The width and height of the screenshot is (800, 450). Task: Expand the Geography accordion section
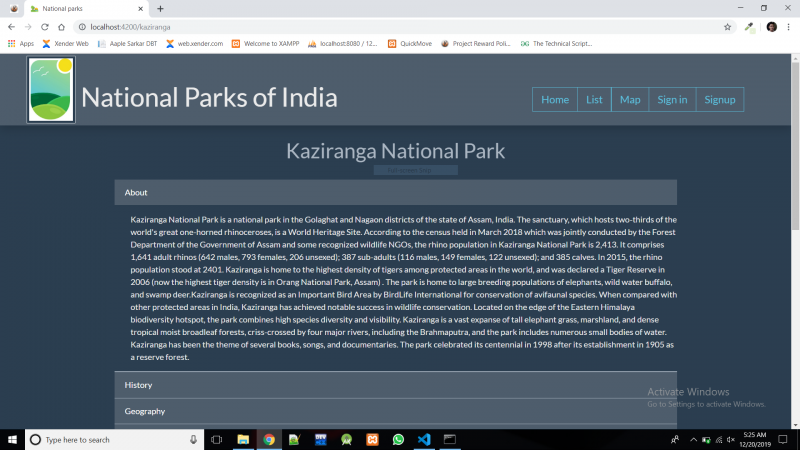395,411
